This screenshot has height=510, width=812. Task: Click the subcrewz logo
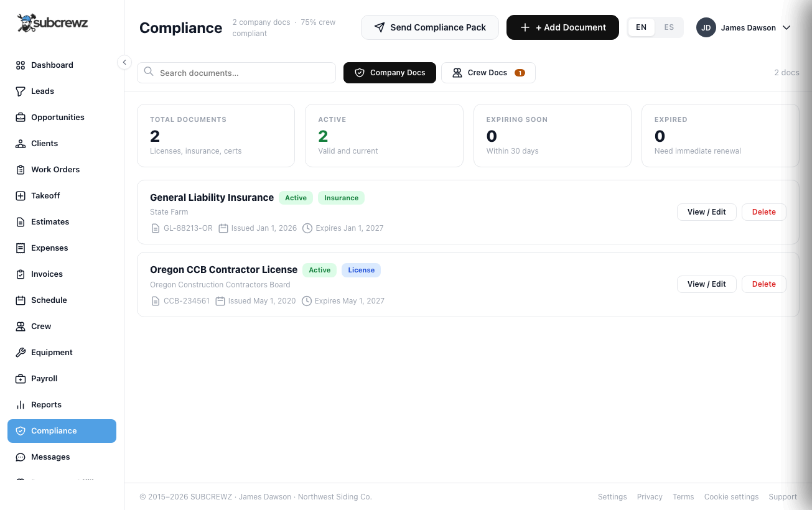coord(52,23)
